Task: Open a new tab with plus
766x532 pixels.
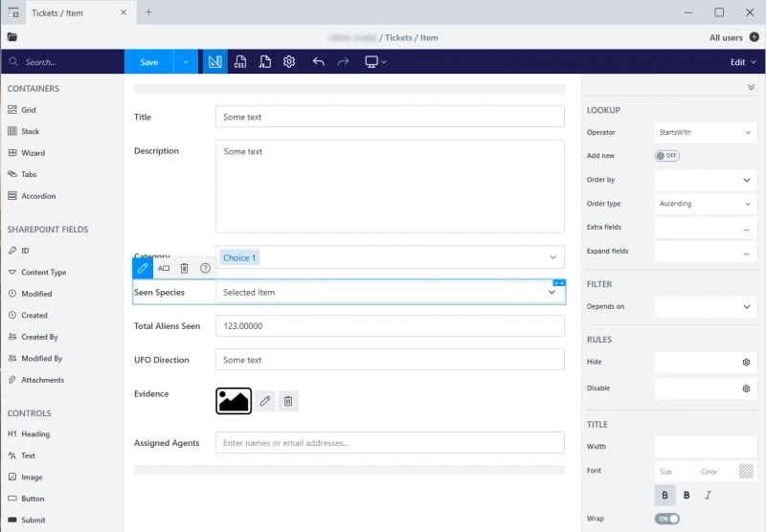Action: [x=148, y=12]
